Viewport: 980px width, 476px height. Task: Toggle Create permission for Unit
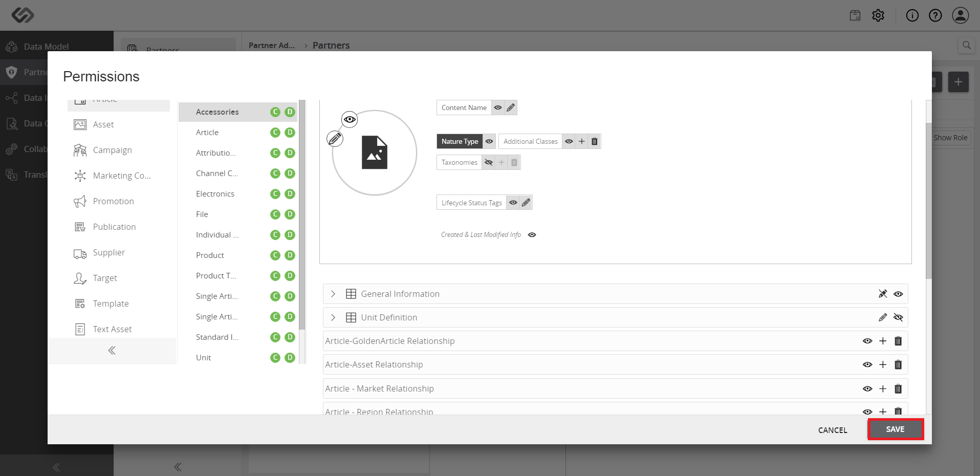point(275,357)
